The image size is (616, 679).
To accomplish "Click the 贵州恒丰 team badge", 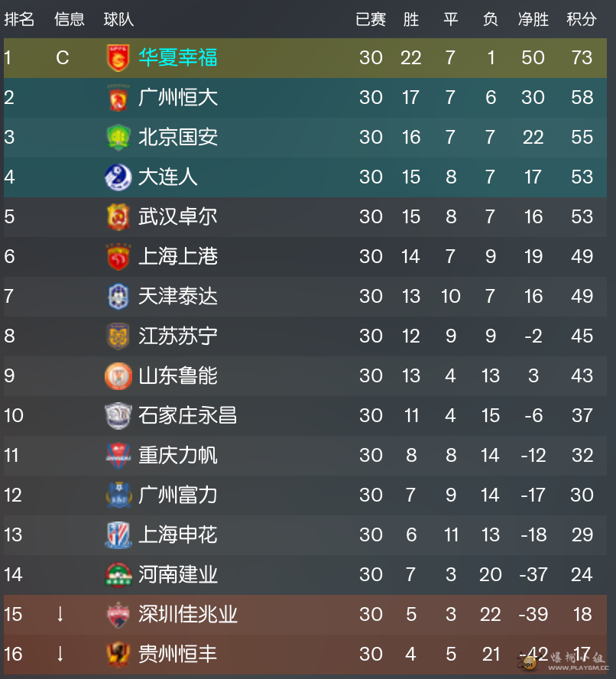I will click(118, 655).
